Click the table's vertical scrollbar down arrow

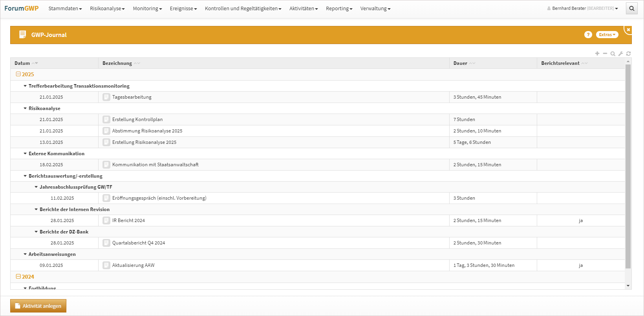(x=628, y=286)
